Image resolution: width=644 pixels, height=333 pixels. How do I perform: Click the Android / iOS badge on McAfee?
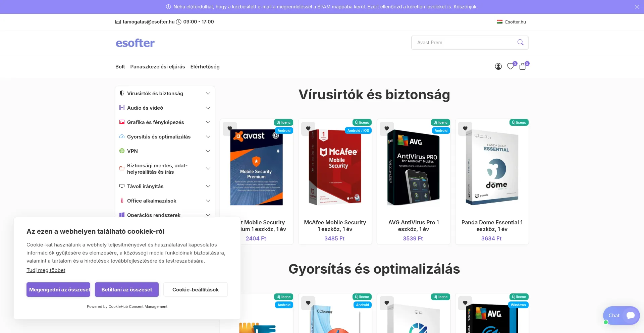tap(358, 130)
